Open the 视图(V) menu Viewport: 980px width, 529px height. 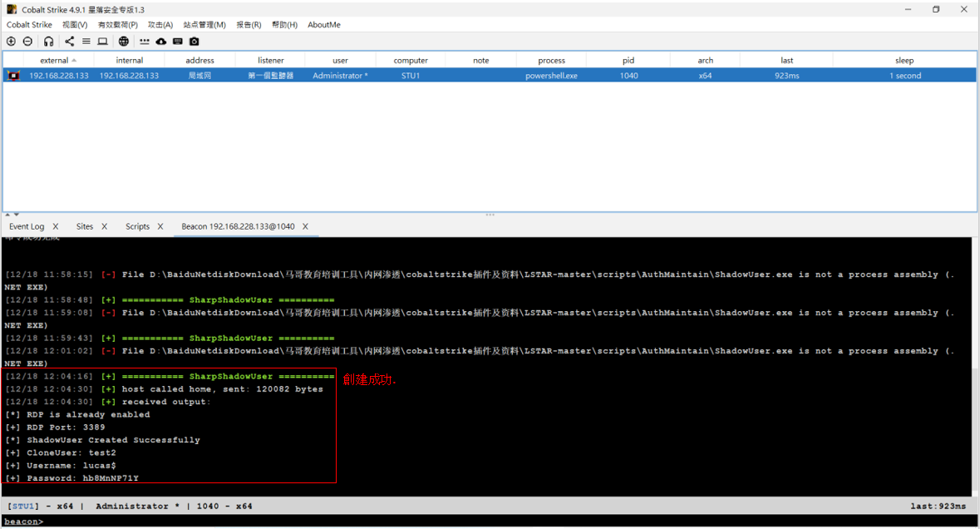(x=75, y=25)
